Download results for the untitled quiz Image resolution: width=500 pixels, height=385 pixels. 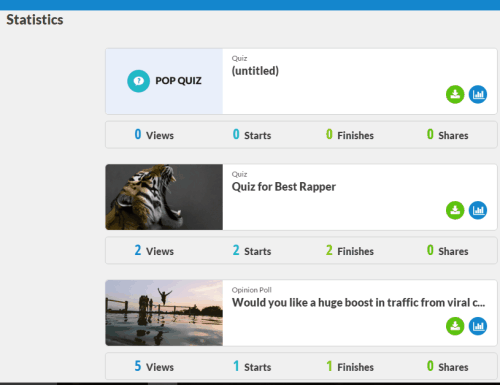click(x=455, y=94)
